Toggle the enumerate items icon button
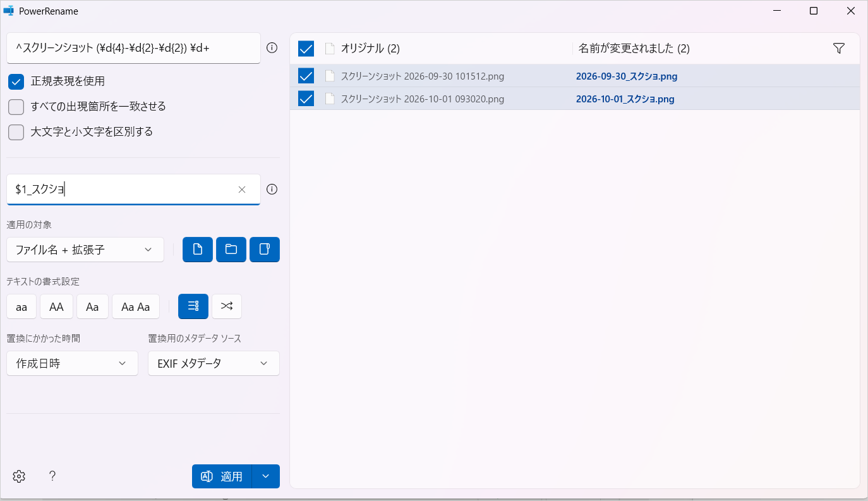Viewport: 868px width, 501px height. tap(193, 306)
